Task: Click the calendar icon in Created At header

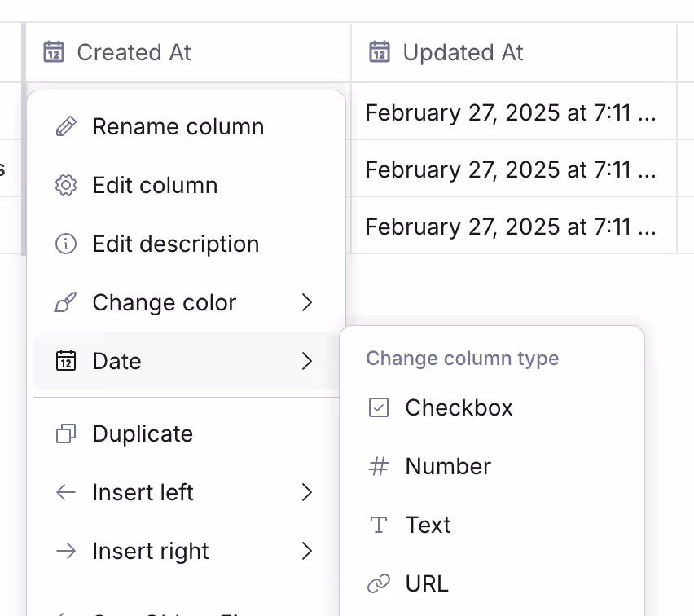Action: [x=54, y=52]
